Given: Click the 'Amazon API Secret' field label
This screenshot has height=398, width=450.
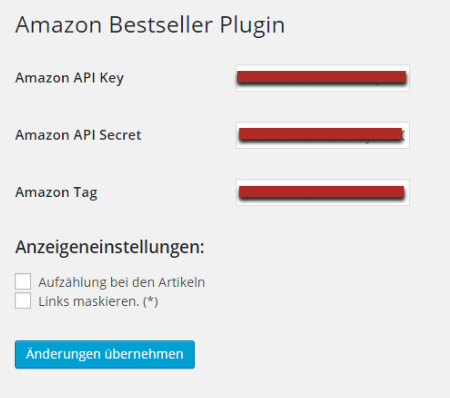Looking at the screenshot, I should click(x=78, y=135).
